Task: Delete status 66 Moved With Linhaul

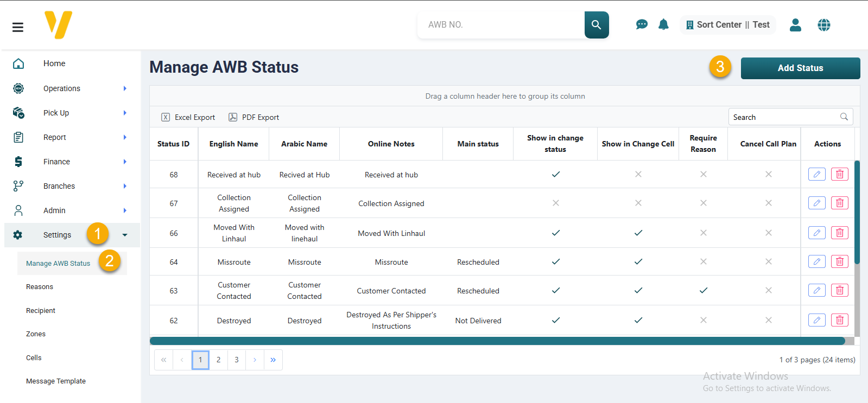Action: click(x=840, y=233)
